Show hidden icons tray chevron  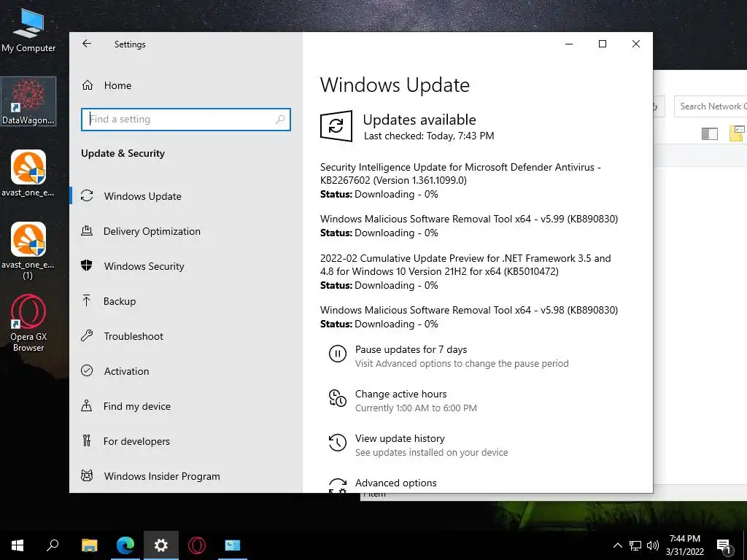tap(617, 545)
